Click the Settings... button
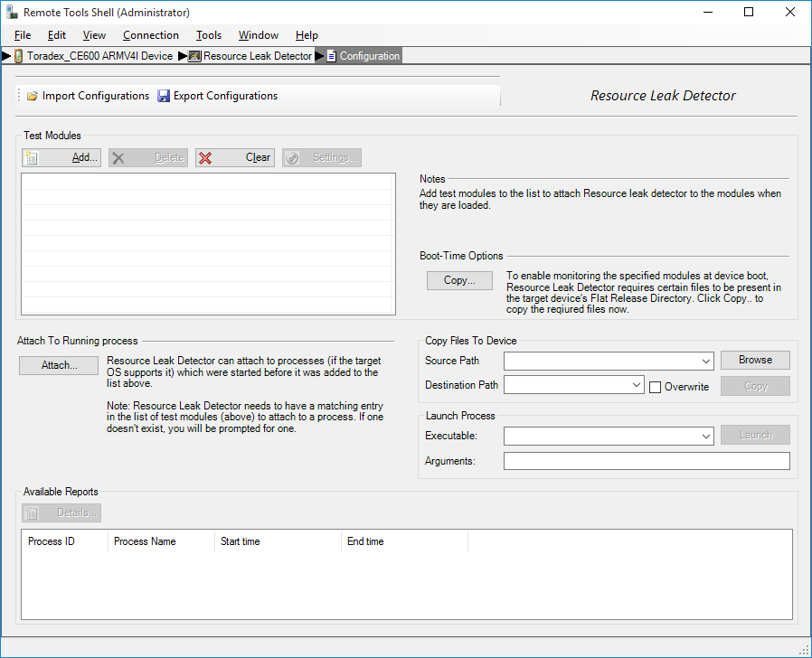Image resolution: width=812 pixels, height=658 pixels. [322, 157]
